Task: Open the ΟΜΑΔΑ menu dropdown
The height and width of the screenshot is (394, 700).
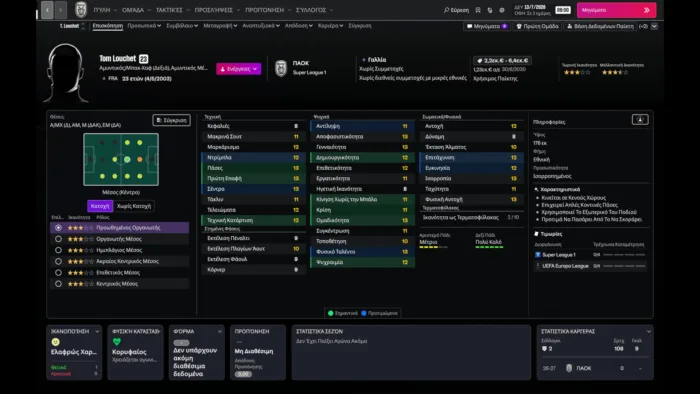Action: (x=136, y=10)
